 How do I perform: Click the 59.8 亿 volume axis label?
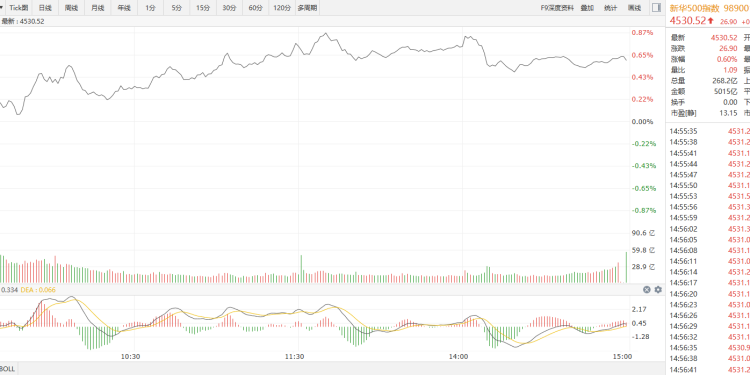(x=644, y=250)
